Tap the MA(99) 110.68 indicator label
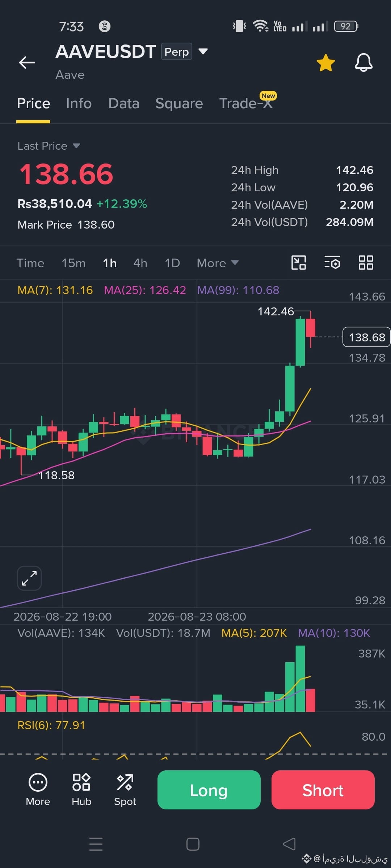 point(238,290)
